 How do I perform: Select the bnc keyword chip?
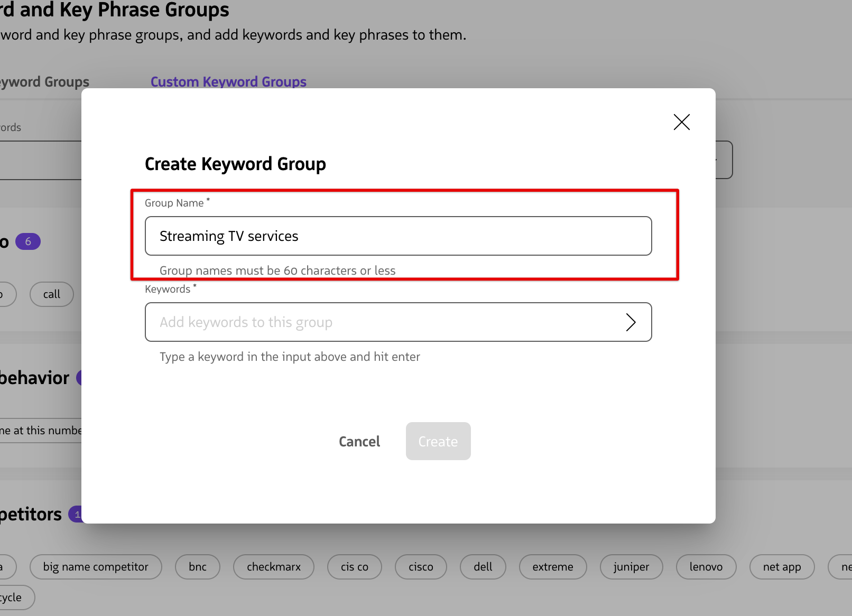point(197,566)
